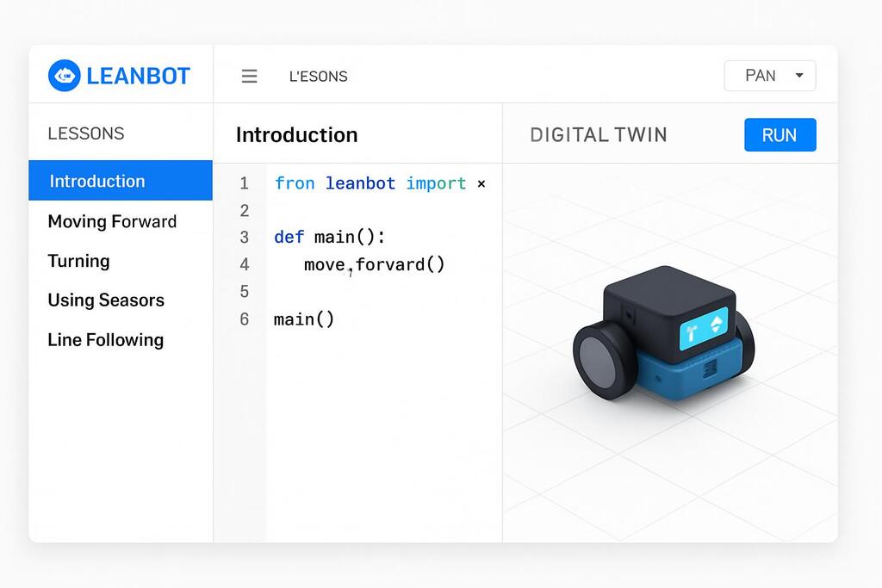882x588 pixels.
Task: Open the Turning lesson
Action: 78,262
